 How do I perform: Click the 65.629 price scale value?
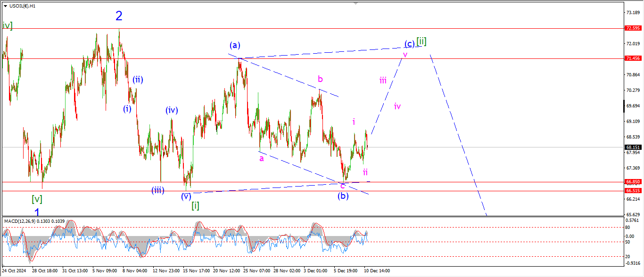point(632,215)
